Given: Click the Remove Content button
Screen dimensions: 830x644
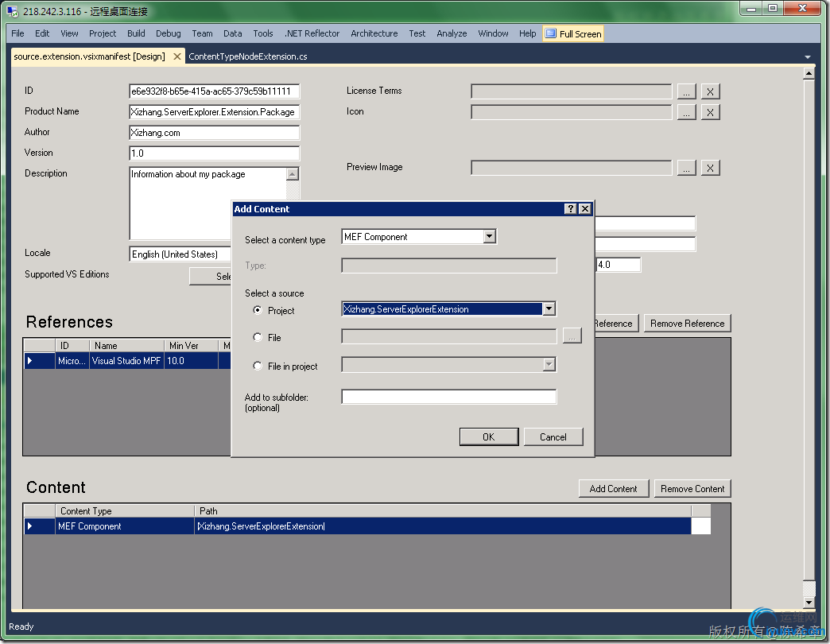Looking at the screenshot, I should [x=692, y=488].
